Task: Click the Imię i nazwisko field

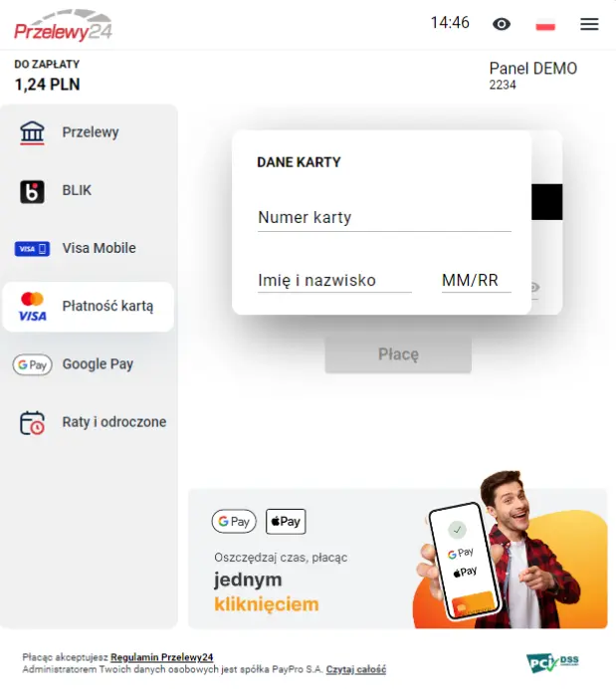Action: tap(334, 281)
